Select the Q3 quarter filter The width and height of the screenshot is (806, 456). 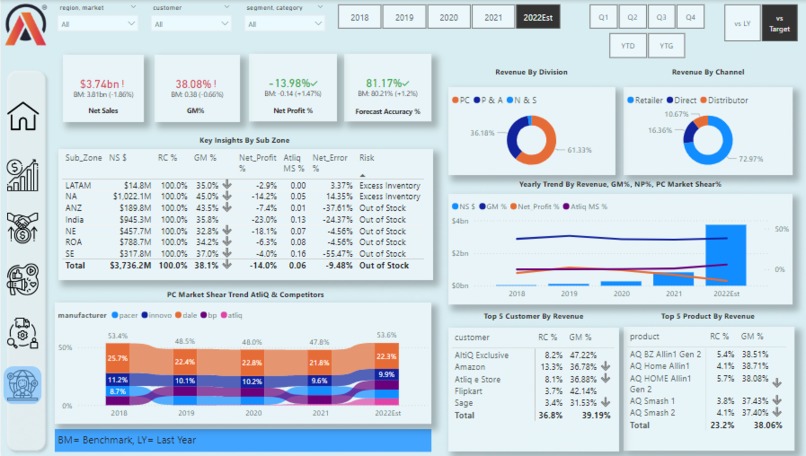[661, 17]
